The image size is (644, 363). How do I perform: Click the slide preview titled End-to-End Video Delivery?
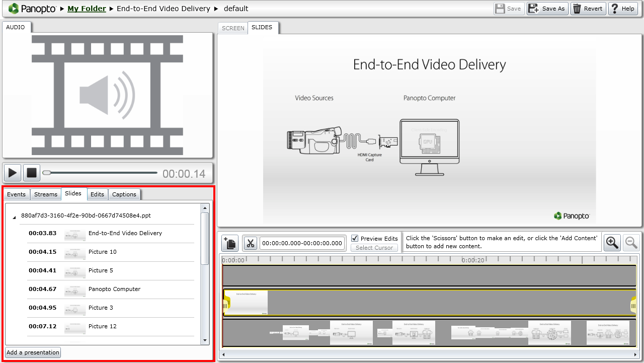click(429, 130)
